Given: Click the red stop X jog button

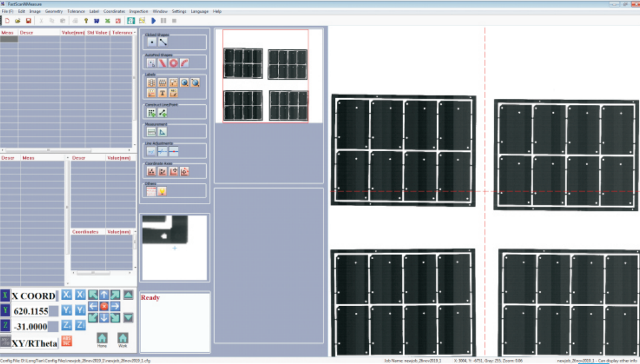Looking at the screenshot, I should (104, 306).
